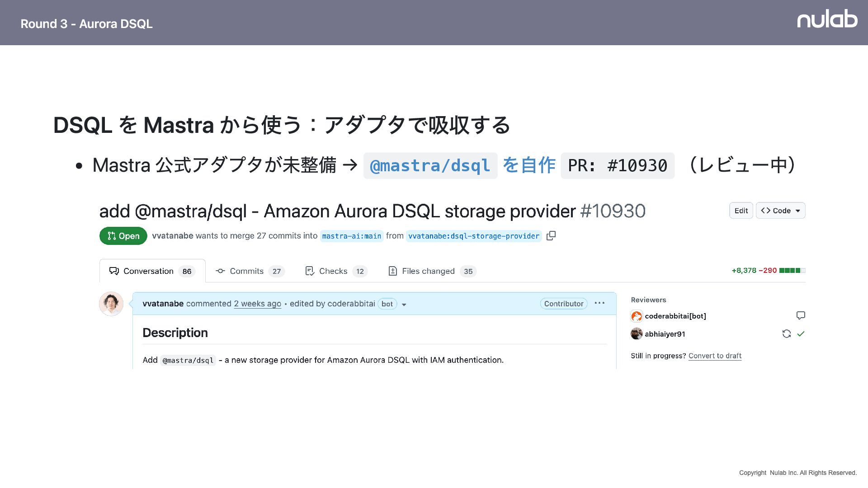Image resolution: width=868 pixels, height=488 pixels.
Task: Click the diff stat additions/deletions bar
Action: click(x=792, y=271)
